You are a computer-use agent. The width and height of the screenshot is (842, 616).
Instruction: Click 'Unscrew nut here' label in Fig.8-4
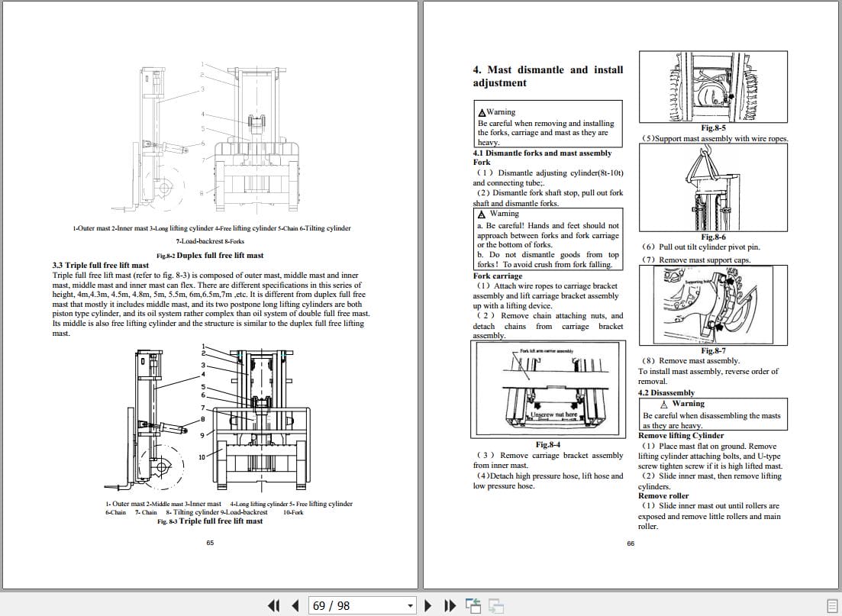(x=554, y=414)
